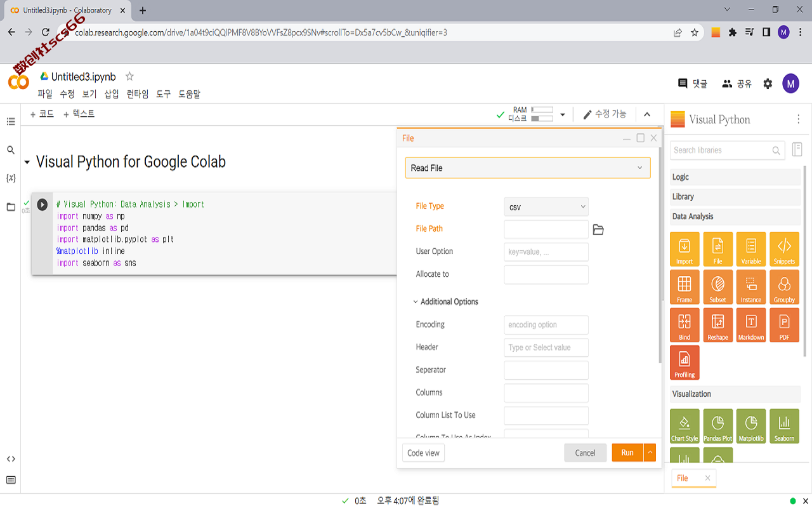Star the Untitled3.ipynb notebook
The image size is (812, 508).
coord(129,76)
